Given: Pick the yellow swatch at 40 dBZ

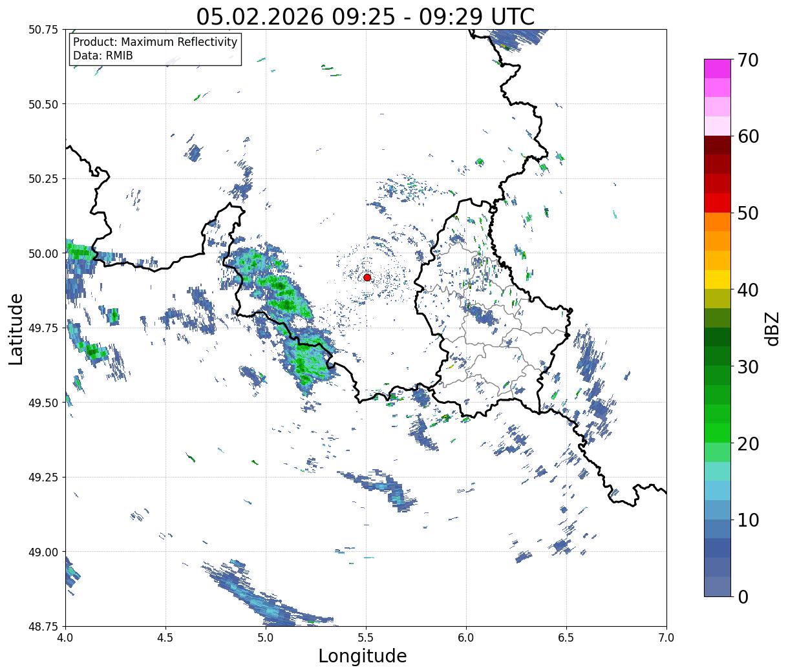Looking at the screenshot, I should point(718,280).
